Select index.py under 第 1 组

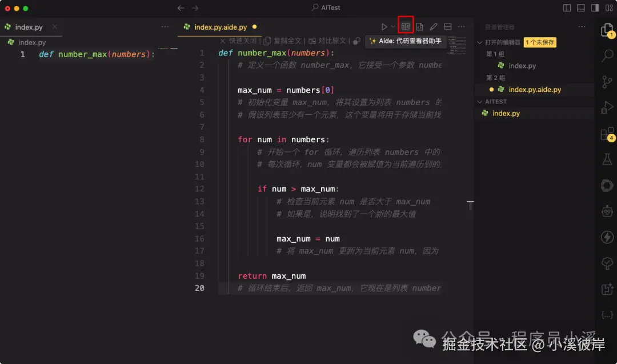520,65
